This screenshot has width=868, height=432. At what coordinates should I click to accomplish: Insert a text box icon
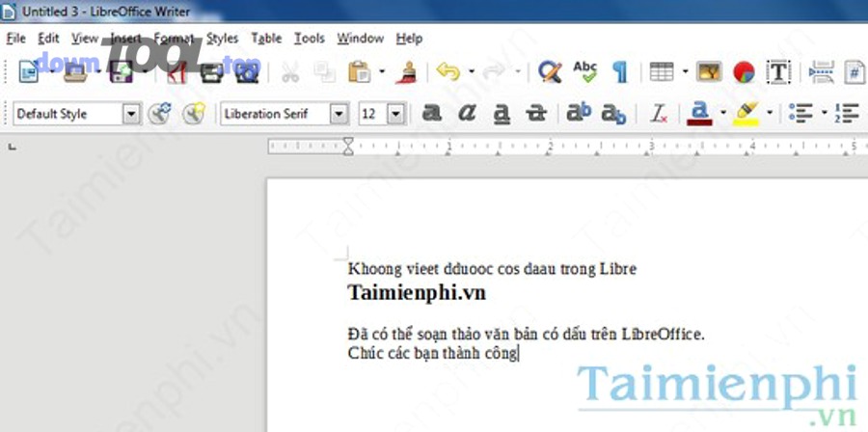779,71
